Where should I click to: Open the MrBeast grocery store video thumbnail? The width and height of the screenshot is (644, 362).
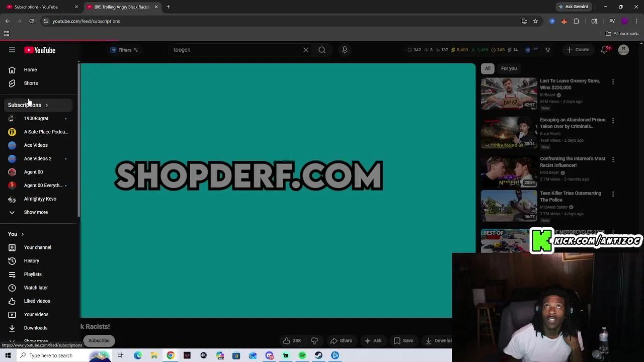click(x=509, y=94)
